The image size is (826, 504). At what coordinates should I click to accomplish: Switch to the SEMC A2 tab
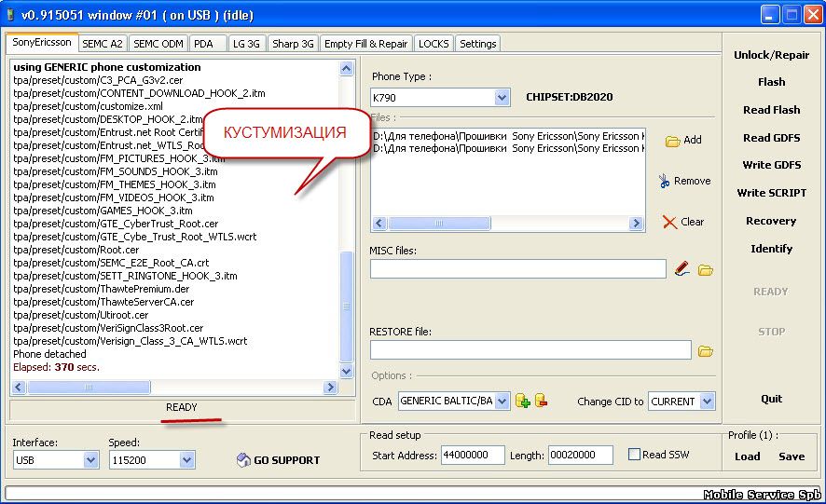point(103,44)
